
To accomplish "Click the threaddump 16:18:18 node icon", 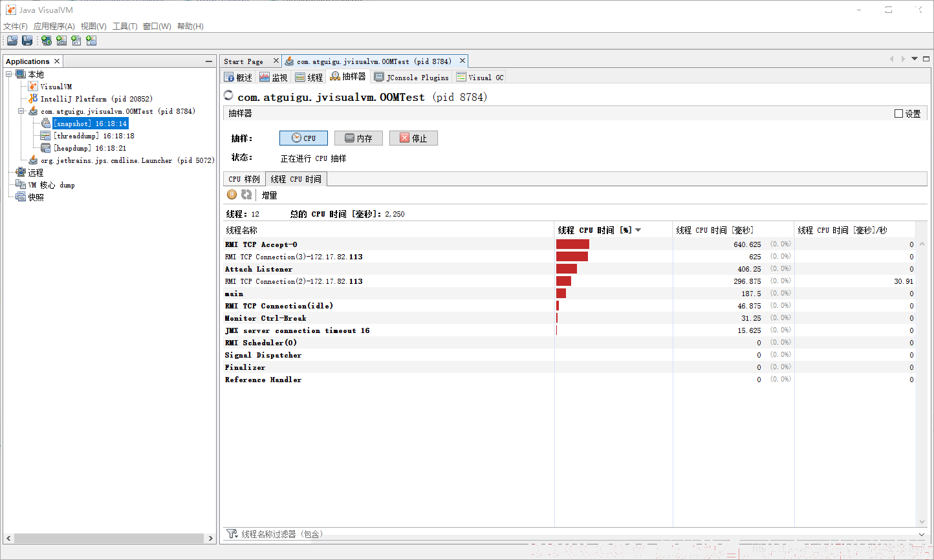I will click(45, 135).
